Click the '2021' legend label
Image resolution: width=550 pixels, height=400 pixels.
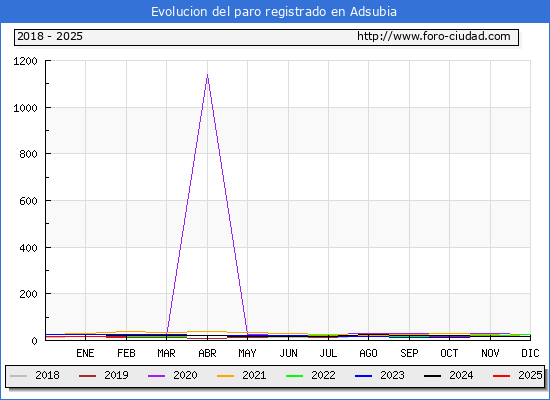[254, 375]
